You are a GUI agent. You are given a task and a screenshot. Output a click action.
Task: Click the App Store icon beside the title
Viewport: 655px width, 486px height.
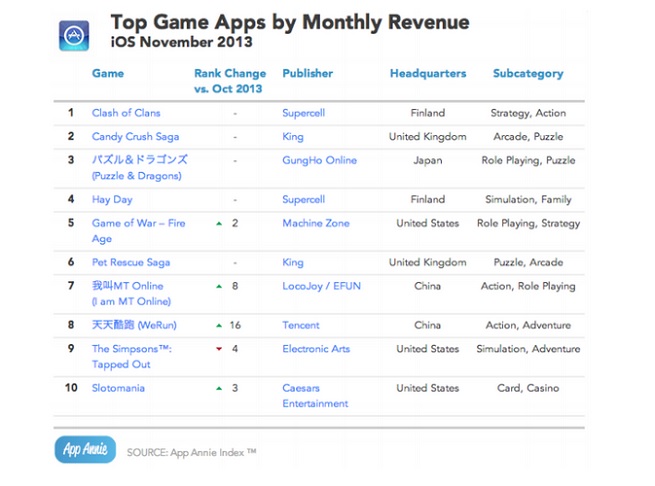point(74,36)
